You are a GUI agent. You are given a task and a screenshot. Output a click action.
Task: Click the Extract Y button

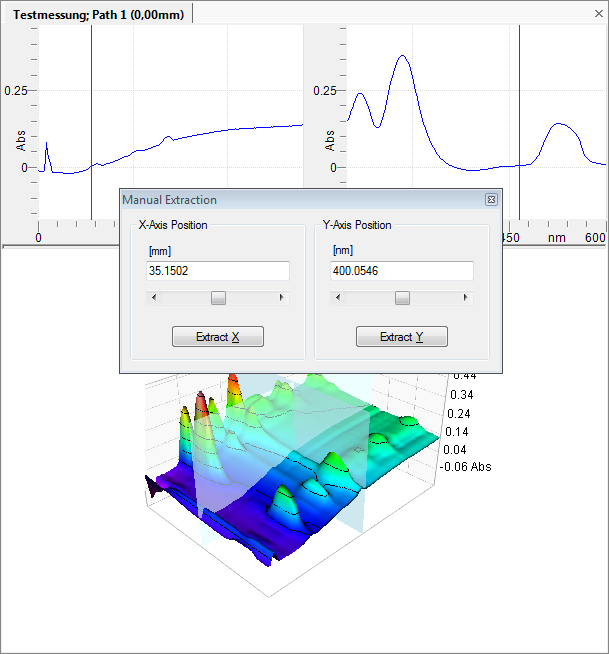pos(401,337)
